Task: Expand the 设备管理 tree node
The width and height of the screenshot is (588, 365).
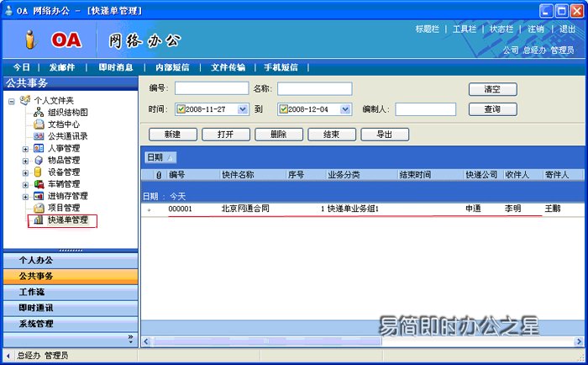Action: click(x=25, y=173)
